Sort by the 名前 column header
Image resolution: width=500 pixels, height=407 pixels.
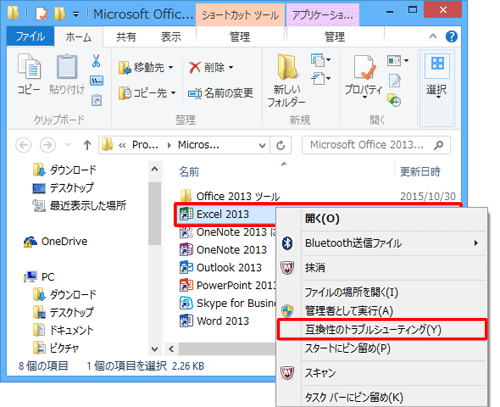click(189, 172)
